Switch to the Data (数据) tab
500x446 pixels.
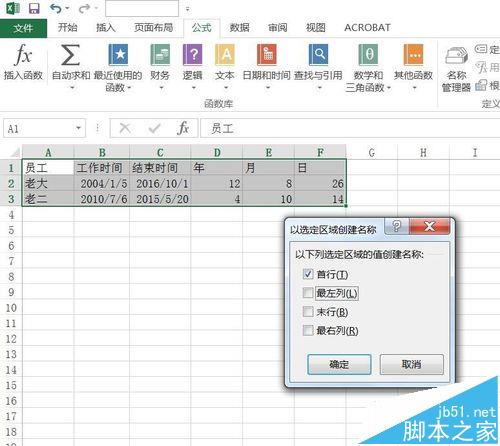tap(239, 28)
